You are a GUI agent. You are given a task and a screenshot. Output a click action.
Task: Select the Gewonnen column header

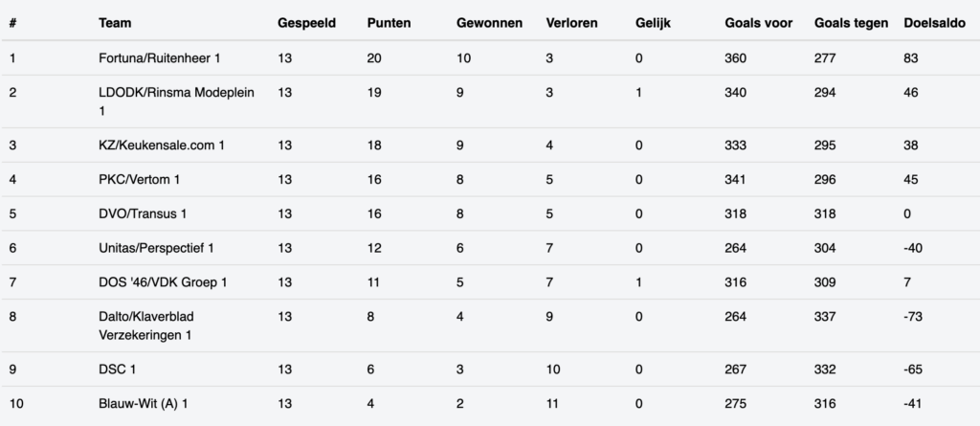[x=489, y=23]
